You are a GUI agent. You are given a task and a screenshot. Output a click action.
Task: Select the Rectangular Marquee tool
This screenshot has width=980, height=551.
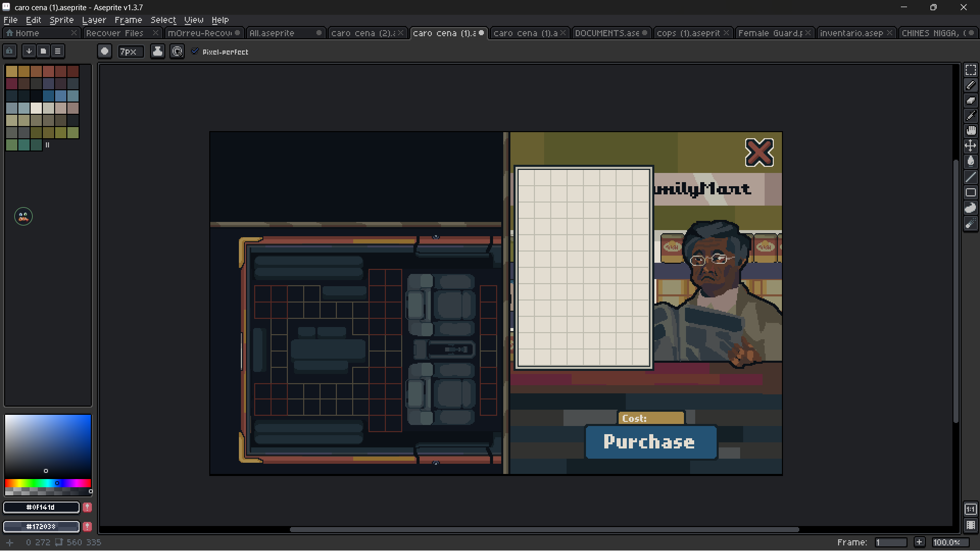point(970,70)
